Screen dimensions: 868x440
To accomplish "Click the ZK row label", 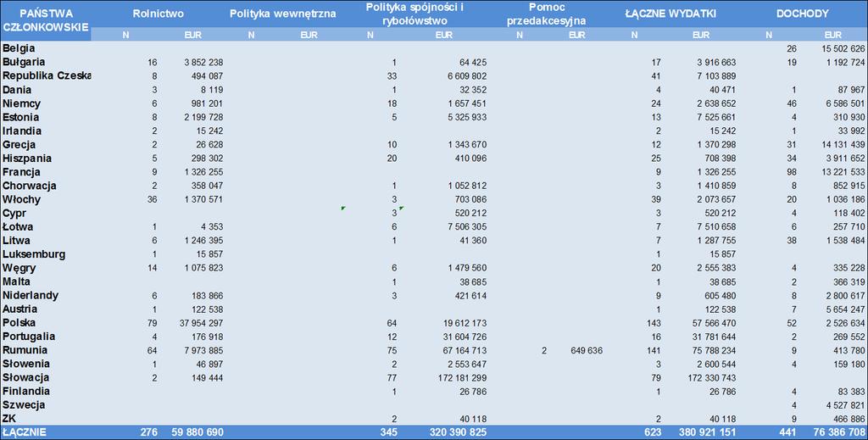I will pos(8,419).
